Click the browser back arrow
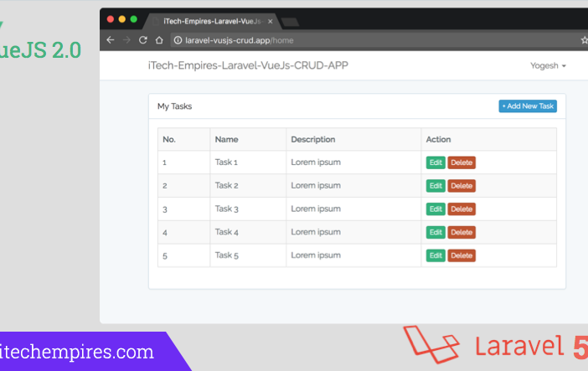This screenshot has height=371, width=588. click(x=110, y=39)
